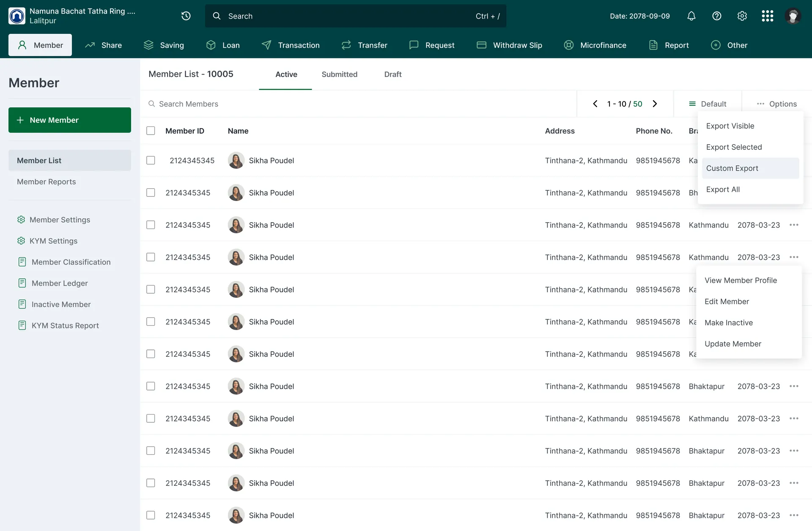
Task: Sort by the Member ID column header
Action: [x=185, y=131]
